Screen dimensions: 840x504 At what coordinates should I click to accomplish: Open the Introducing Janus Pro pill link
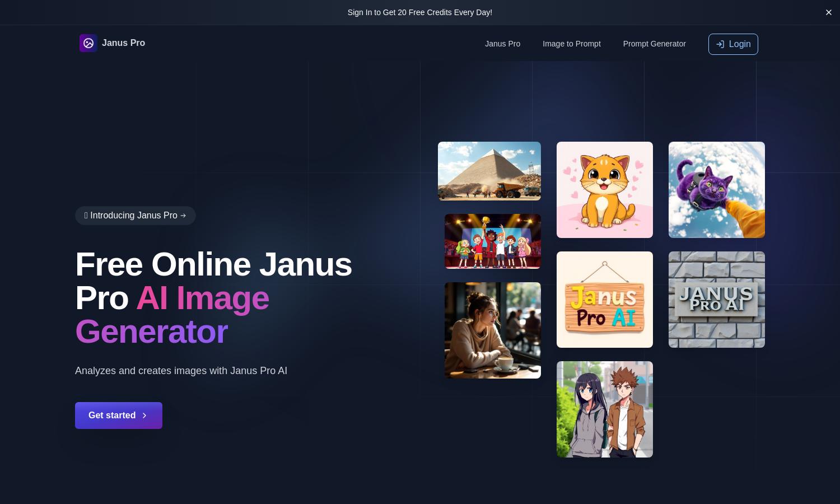(x=136, y=216)
